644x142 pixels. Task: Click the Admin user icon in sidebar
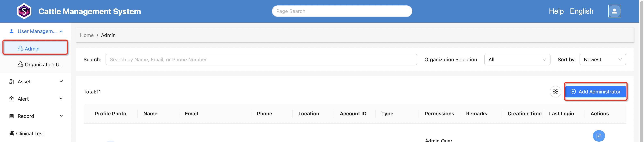21,48
